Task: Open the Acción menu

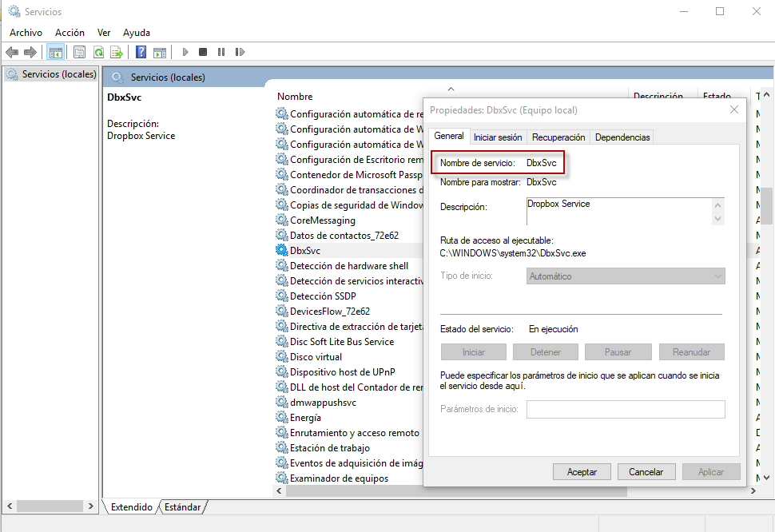Action: [x=70, y=33]
